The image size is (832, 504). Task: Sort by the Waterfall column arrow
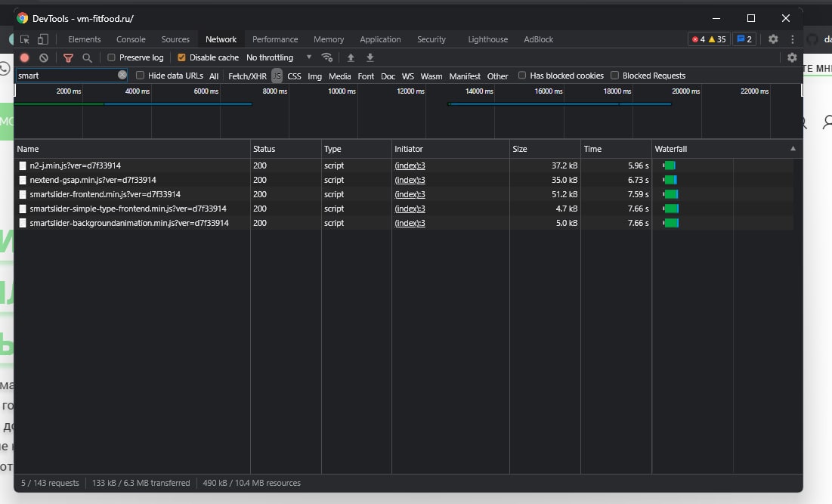[x=793, y=149]
